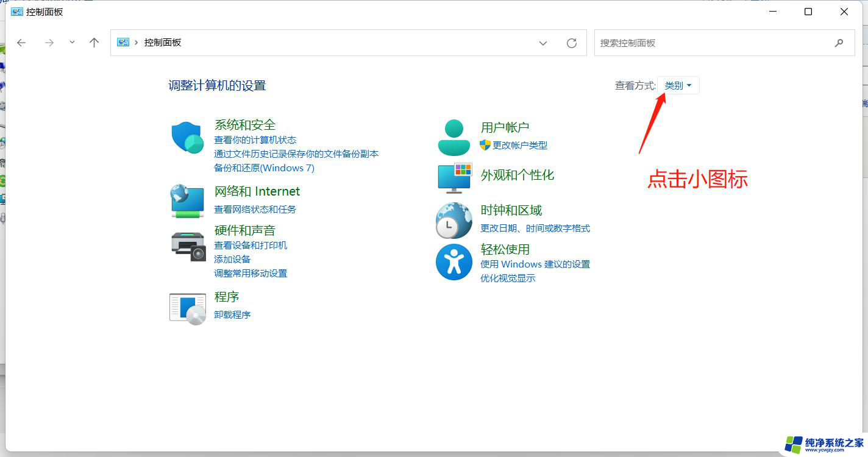This screenshot has height=457, width=868.
Task: Open 程序 category heading
Action: click(x=227, y=297)
